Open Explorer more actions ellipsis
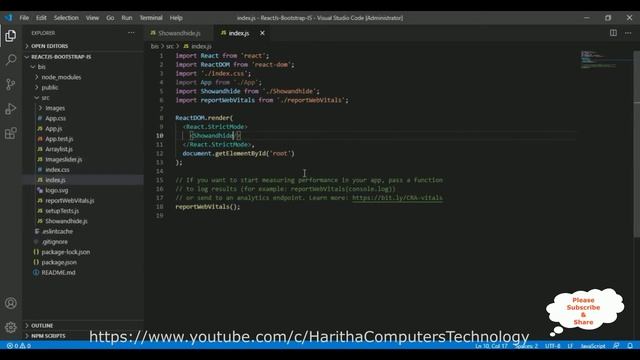This screenshot has height=360, width=640. (131, 33)
